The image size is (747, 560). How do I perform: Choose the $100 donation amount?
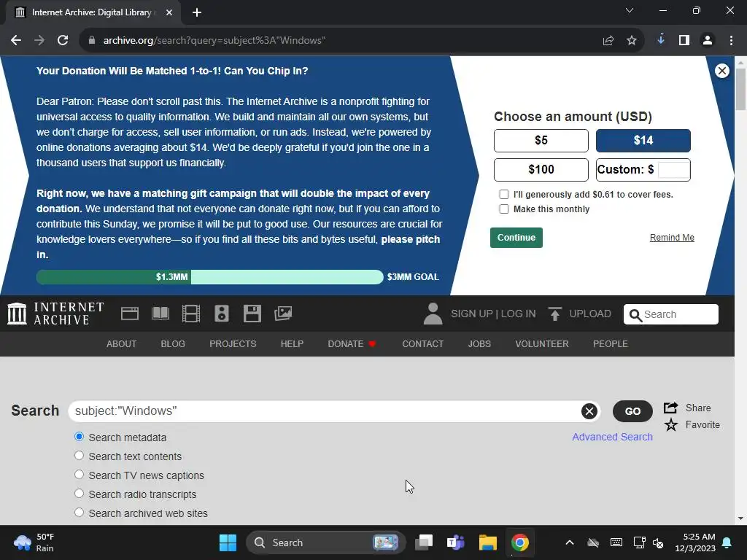coord(541,169)
